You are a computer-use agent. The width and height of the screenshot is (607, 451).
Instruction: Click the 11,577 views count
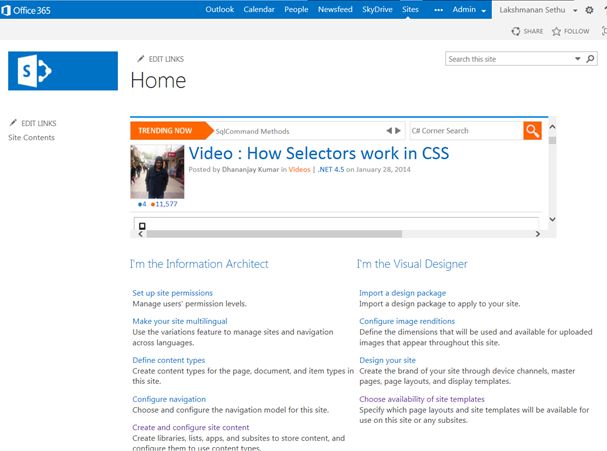(x=166, y=204)
